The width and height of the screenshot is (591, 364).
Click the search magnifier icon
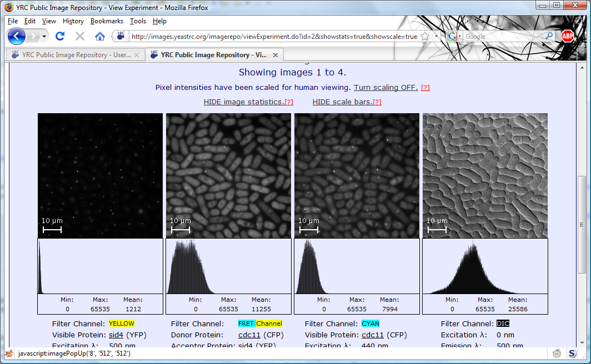(x=549, y=37)
